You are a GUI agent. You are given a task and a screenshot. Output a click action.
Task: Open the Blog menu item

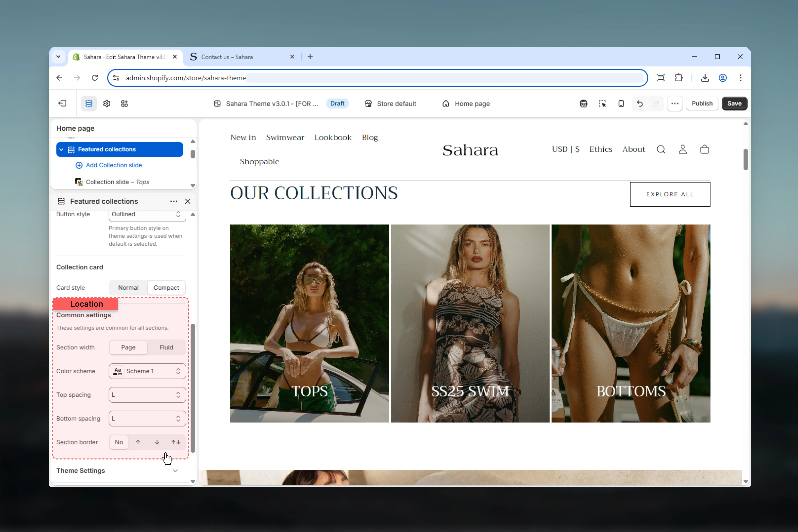[x=370, y=138]
